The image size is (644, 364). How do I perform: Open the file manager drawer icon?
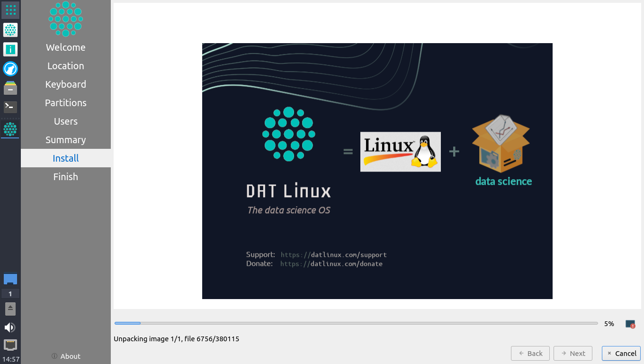click(x=10, y=88)
